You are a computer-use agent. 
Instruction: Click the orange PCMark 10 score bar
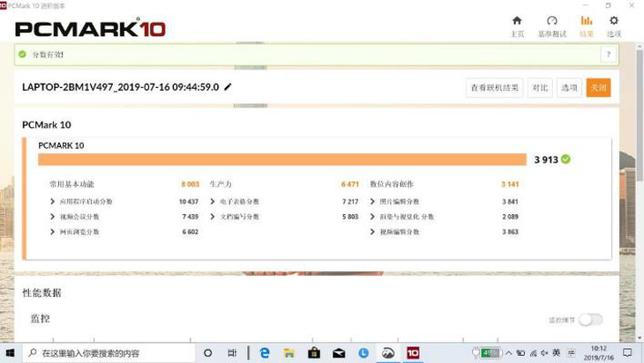coord(282,159)
